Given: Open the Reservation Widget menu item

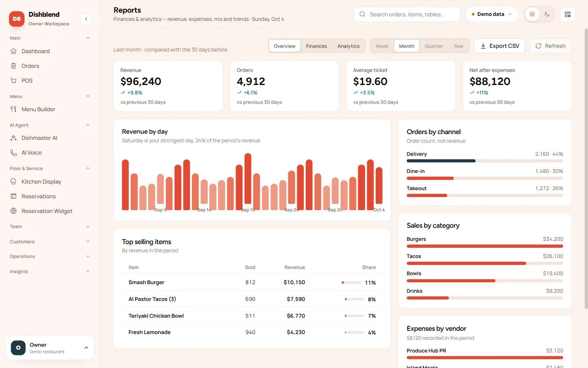Looking at the screenshot, I should [50, 211].
